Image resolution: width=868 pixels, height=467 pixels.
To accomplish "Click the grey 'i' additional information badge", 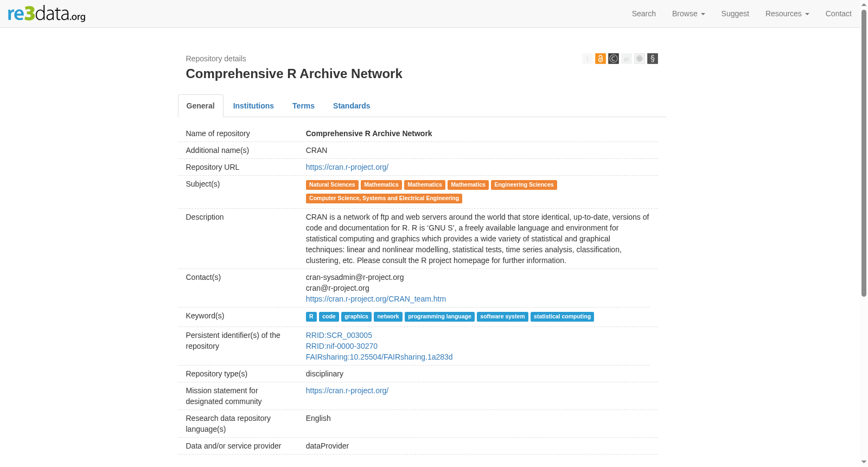I will [588, 59].
